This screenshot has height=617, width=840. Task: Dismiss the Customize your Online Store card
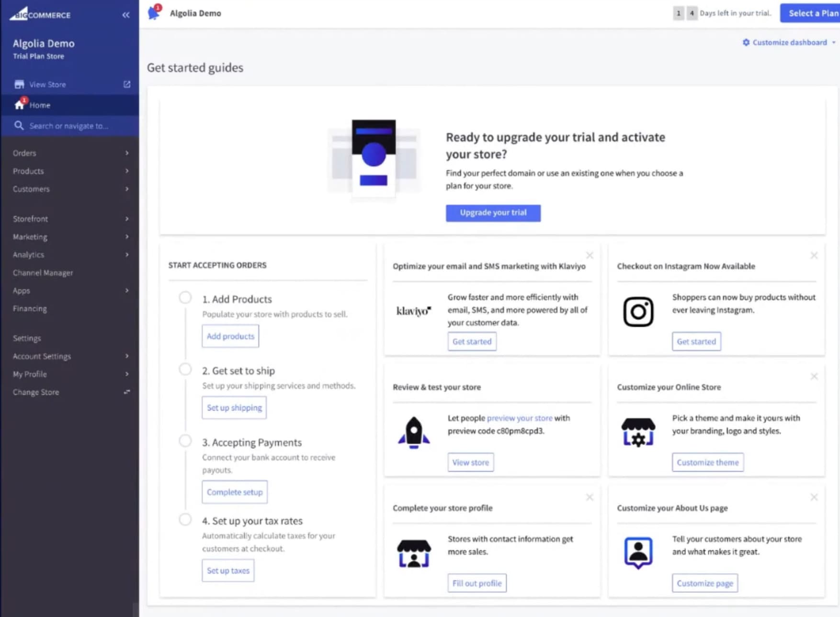pyautogui.click(x=814, y=376)
